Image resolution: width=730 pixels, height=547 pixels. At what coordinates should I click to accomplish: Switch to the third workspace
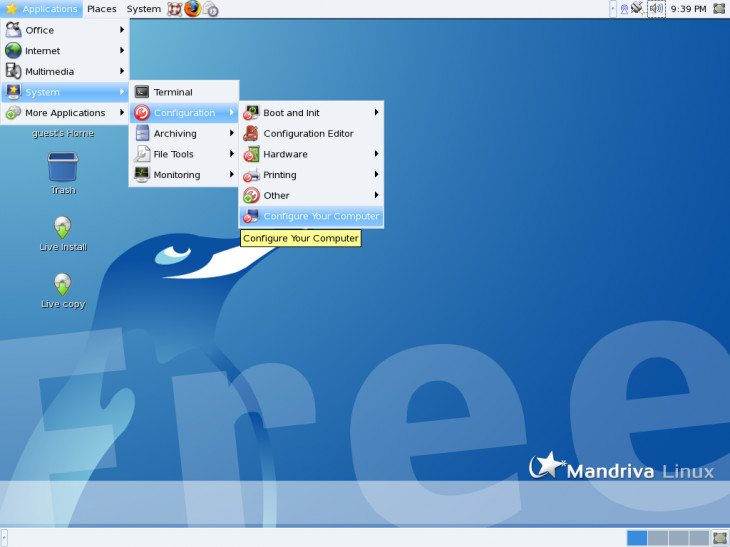click(678, 538)
